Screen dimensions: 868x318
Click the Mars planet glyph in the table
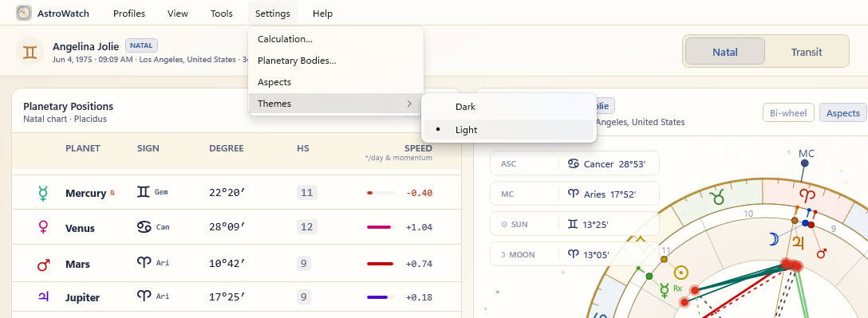[x=43, y=264]
